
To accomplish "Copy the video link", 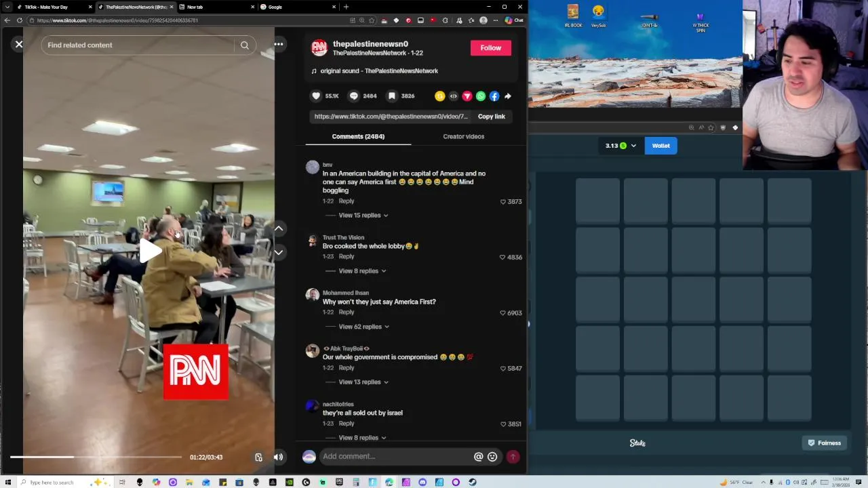I will (491, 116).
